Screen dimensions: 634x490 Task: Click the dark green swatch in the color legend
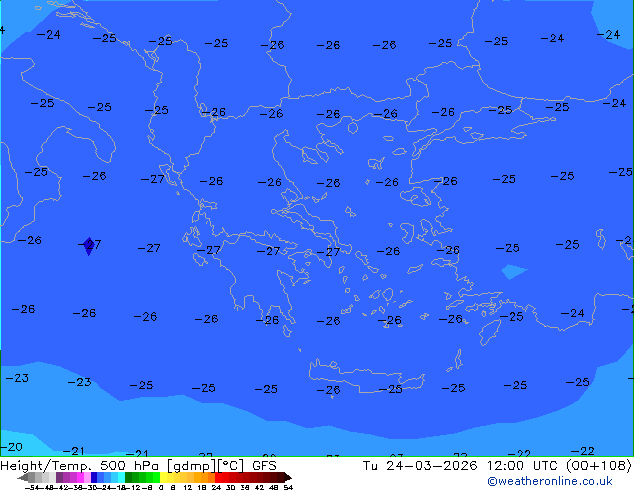pyautogui.click(x=128, y=477)
